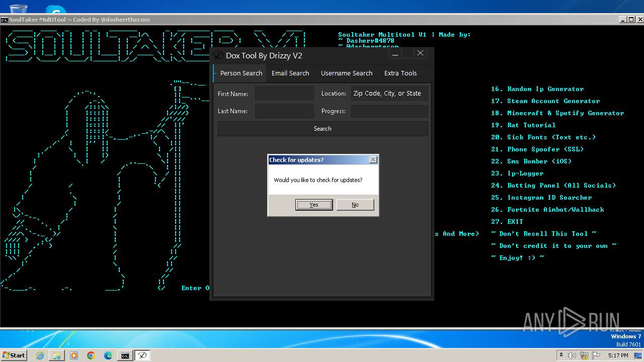Click '24. Botting Panel (All Socials)' line
The width and height of the screenshot is (644, 362).
tap(553, 186)
